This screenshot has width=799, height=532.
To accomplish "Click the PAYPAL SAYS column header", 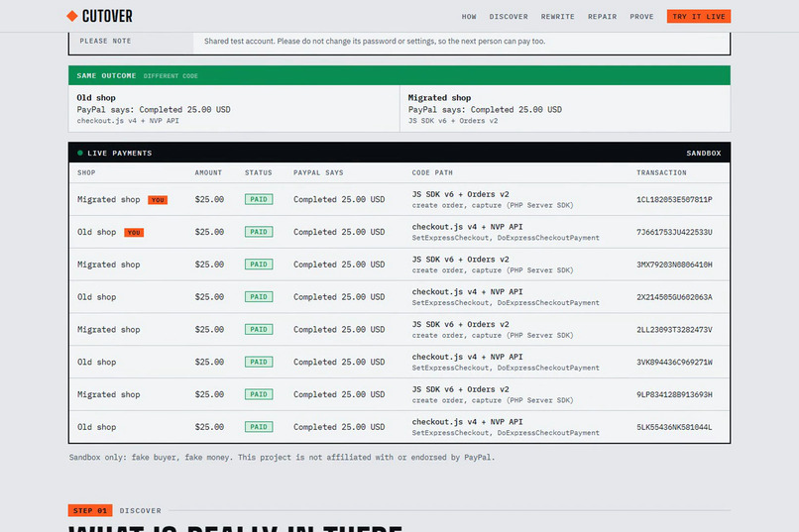I will pyautogui.click(x=318, y=172).
